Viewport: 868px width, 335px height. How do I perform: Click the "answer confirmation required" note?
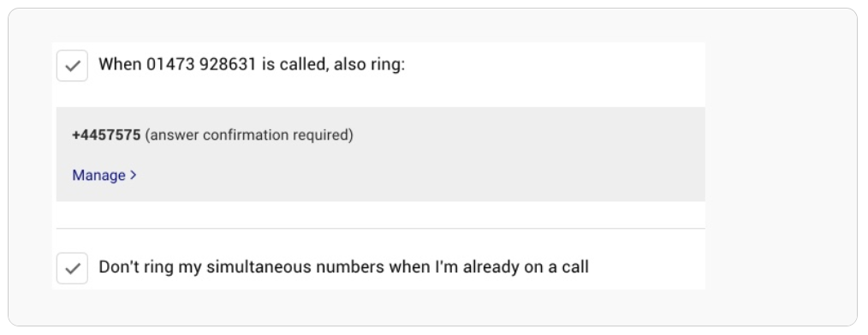click(x=249, y=135)
